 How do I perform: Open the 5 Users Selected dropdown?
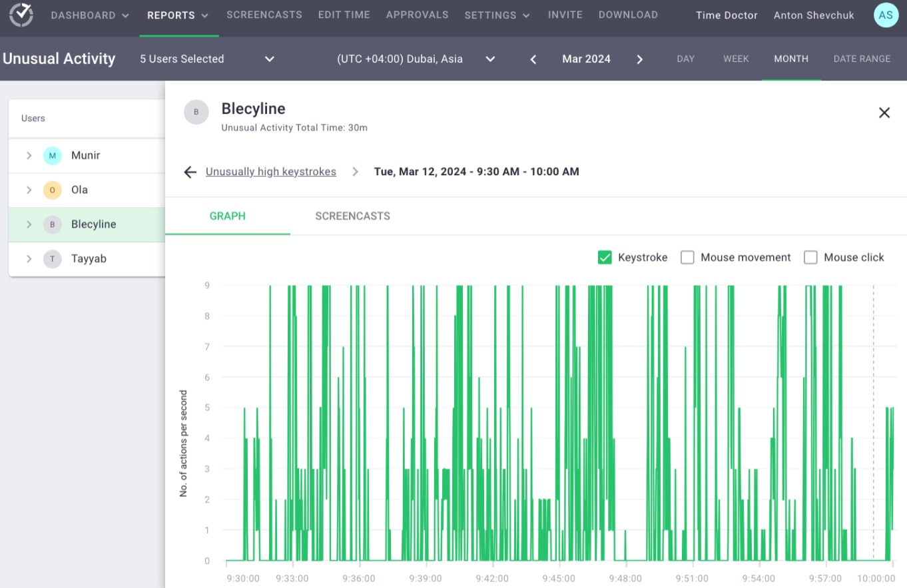[x=269, y=59]
